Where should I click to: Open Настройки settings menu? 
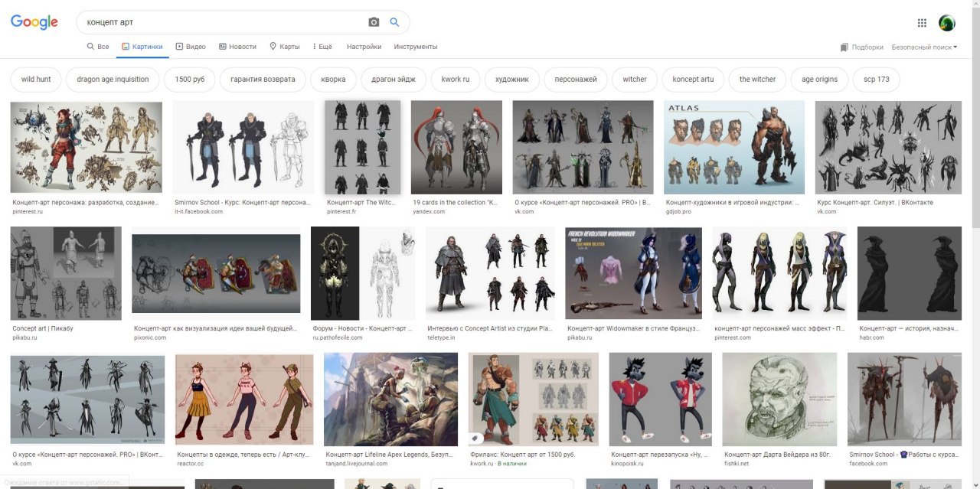tap(364, 47)
